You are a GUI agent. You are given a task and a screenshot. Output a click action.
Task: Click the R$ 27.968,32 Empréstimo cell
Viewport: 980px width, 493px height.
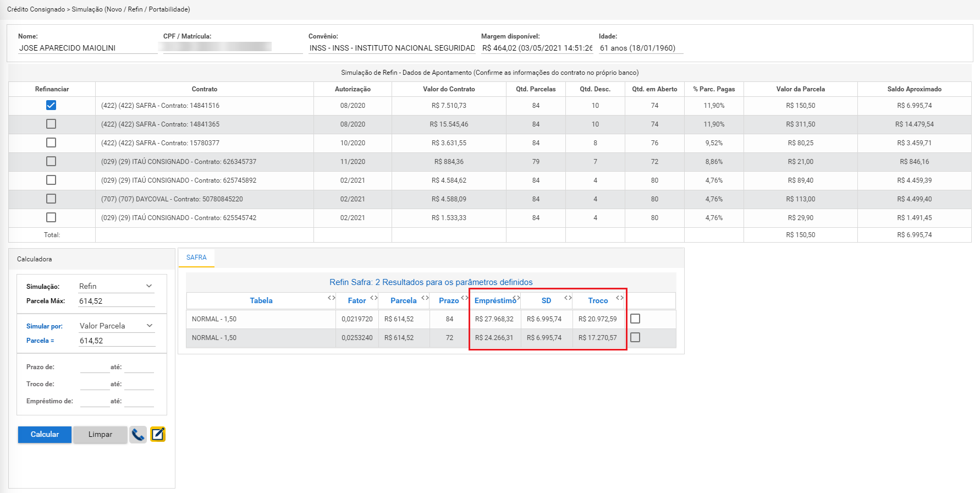click(494, 319)
